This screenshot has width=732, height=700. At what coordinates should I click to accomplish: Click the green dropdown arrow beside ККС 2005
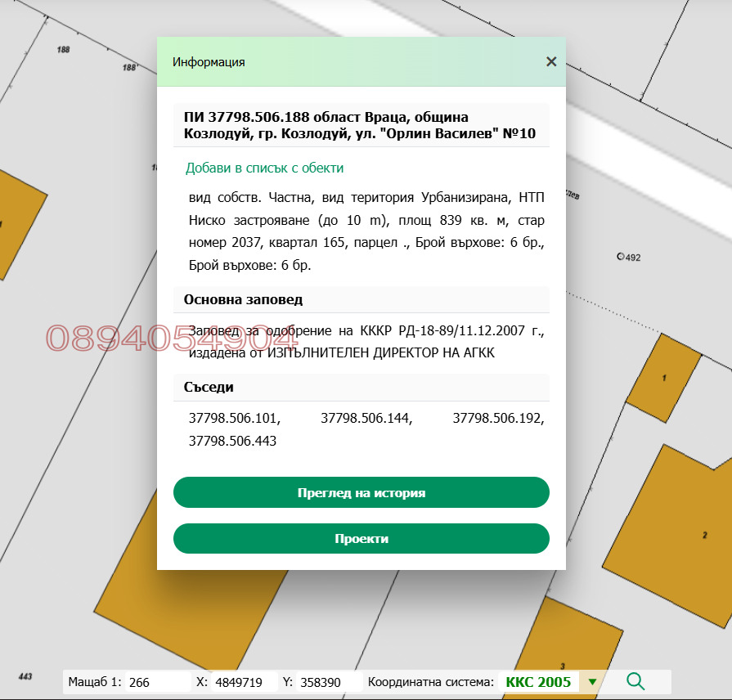pyautogui.click(x=591, y=680)
